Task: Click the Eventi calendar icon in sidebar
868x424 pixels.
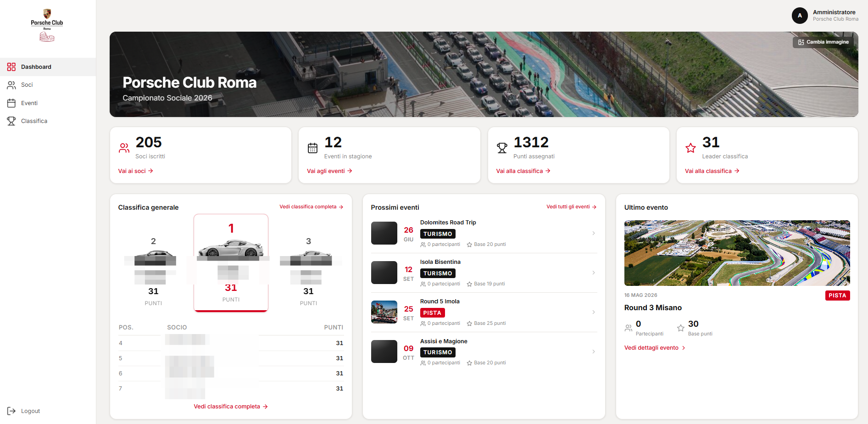Action: pyautogui.click(x=11, y=103)
